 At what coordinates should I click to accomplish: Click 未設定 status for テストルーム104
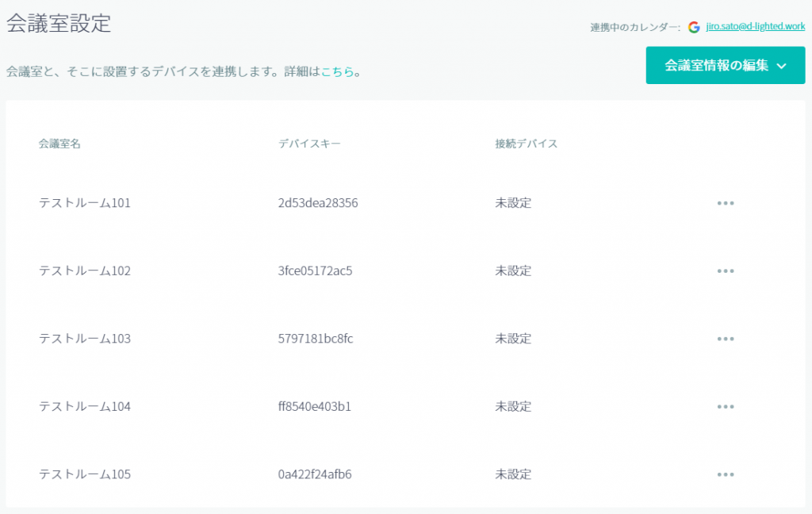click(513, 407)
